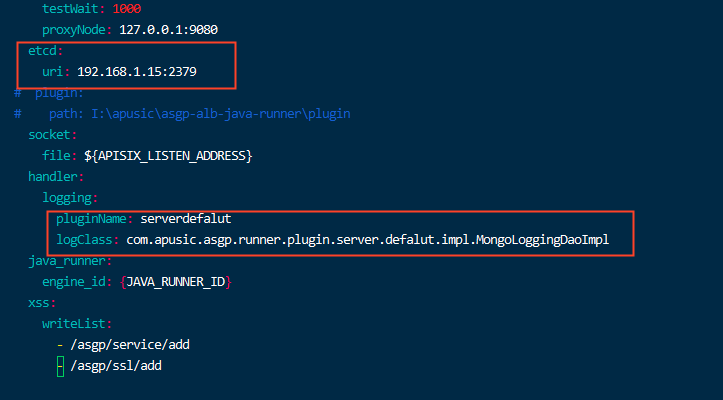Viewport: 723px width, 400px height.
Task: Click the commented path I:\apusic line
Action: click(182, 113)
